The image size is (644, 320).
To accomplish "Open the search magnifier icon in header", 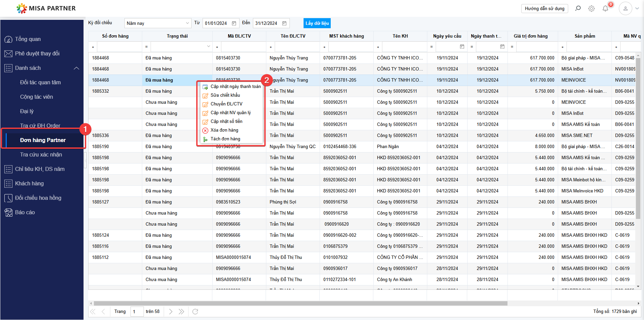I will 578,8.
